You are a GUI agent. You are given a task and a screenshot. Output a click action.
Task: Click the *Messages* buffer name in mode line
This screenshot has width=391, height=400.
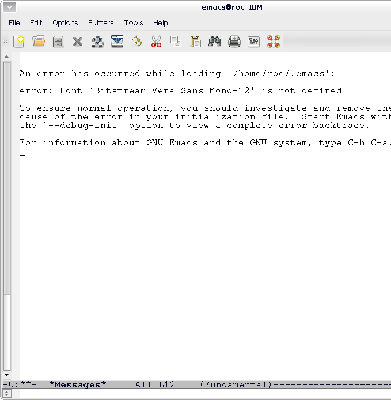(78, 384)
